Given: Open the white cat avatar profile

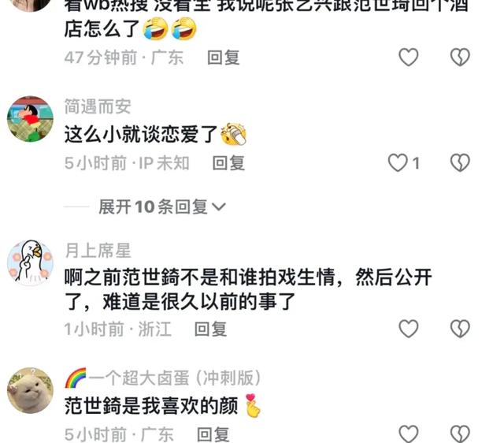Looking at the screenshot, I should click(x=30, y=390).
